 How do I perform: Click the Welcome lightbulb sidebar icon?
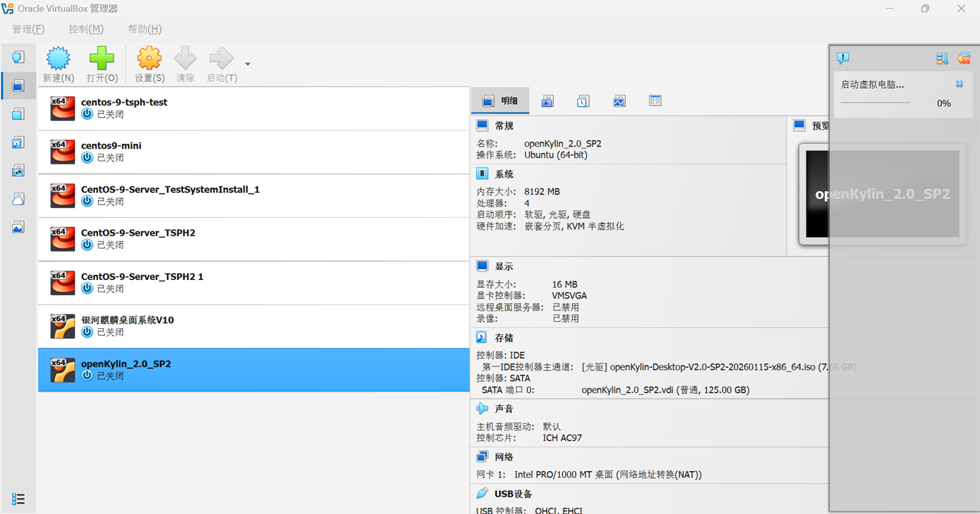[18, 57]
